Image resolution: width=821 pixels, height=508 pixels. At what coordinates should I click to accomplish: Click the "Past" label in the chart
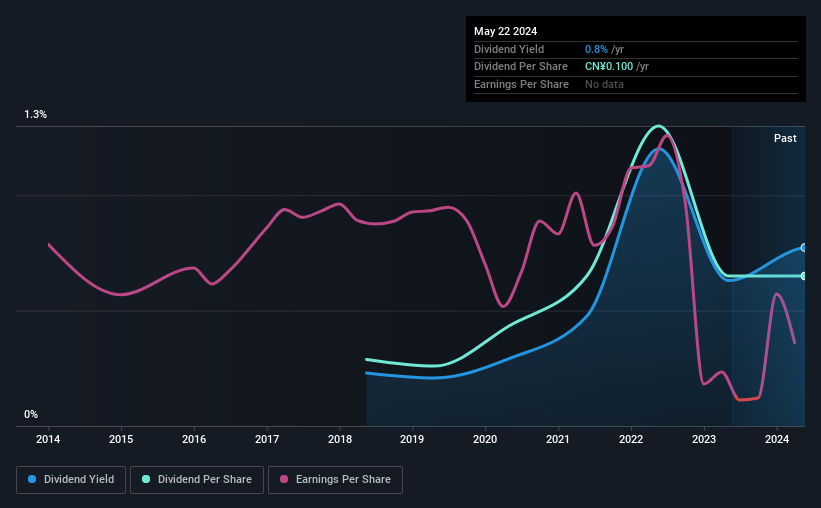pos(785,139)
